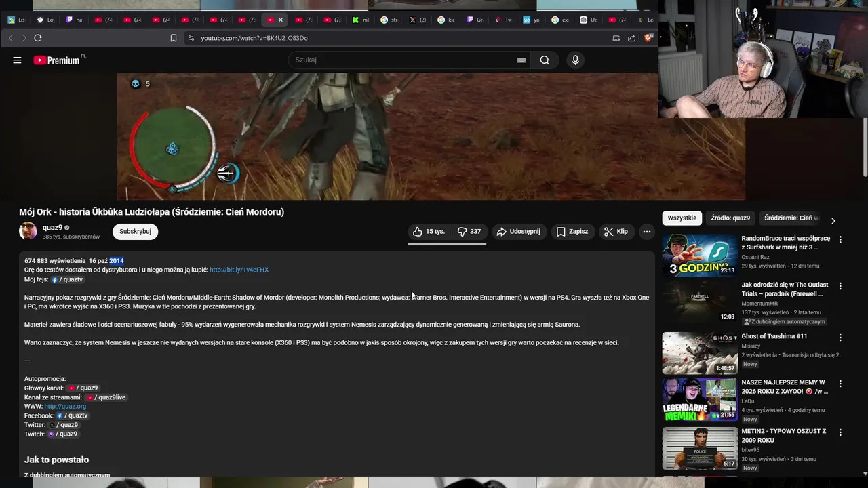Click the '674 883 wyświetlenia' view count text
Image resolution: width=868 pixels, height=488 pixels.
55,261
